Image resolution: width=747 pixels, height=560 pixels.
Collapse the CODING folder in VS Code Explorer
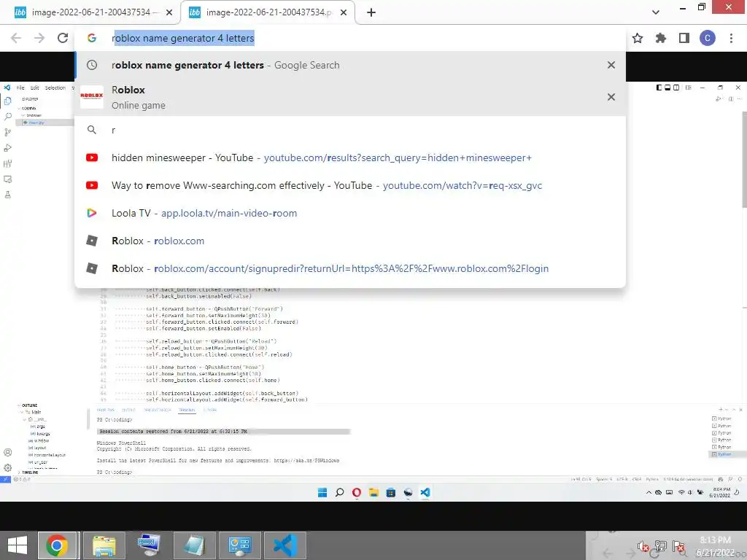[x=28, y=108]
